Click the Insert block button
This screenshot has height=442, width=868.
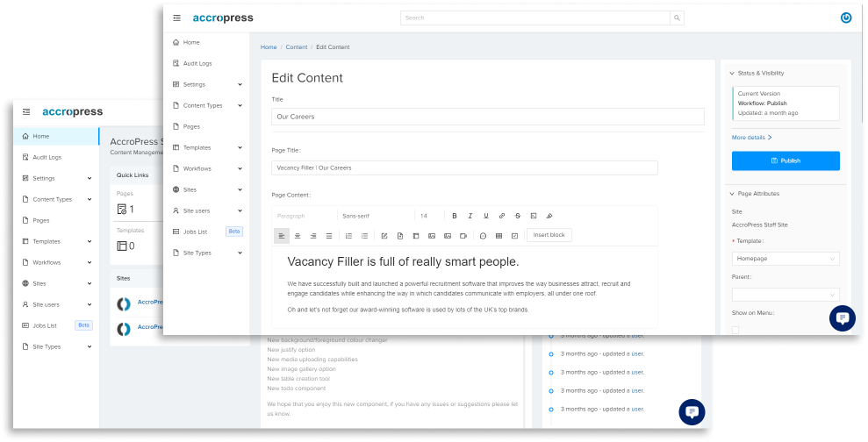(x=549, y=235)
